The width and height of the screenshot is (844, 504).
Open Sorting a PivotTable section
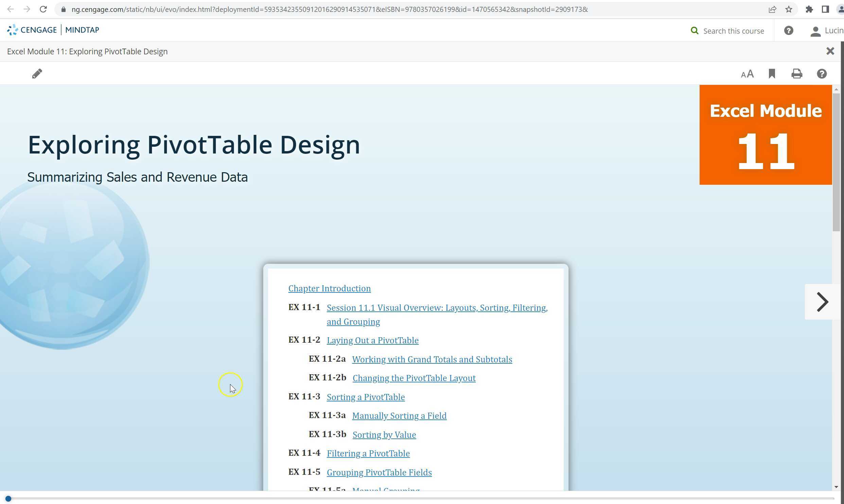(x=366, y=397)
